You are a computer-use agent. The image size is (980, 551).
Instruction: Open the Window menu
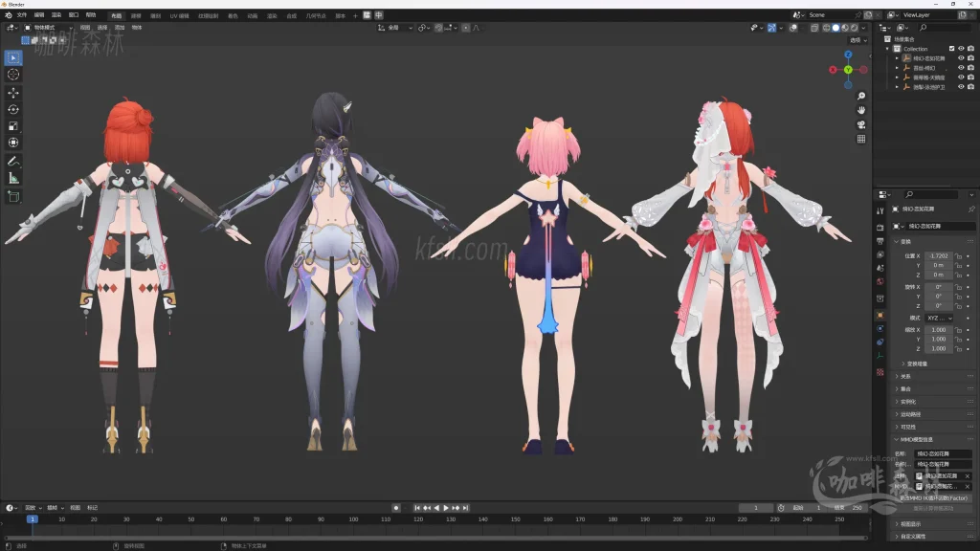click(73, 15)
